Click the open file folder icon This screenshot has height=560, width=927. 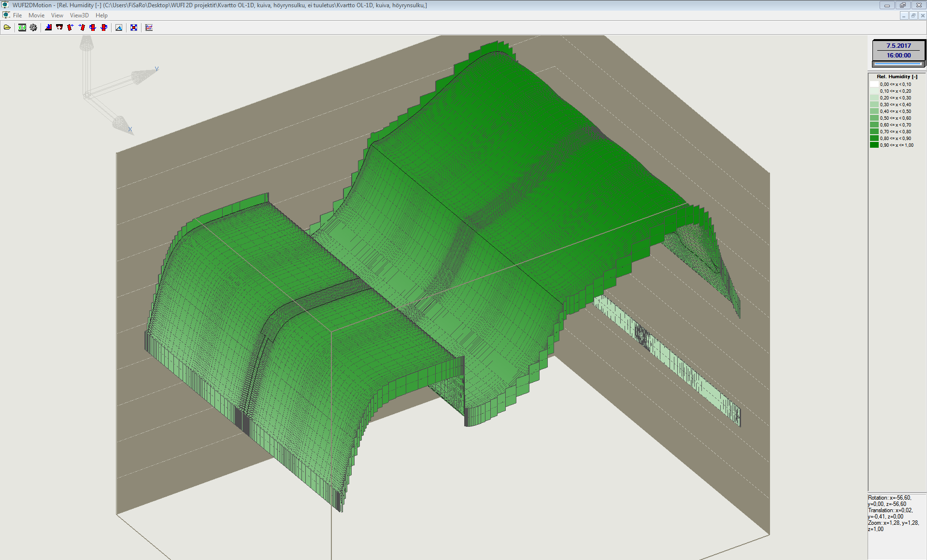tap(7, 28)
